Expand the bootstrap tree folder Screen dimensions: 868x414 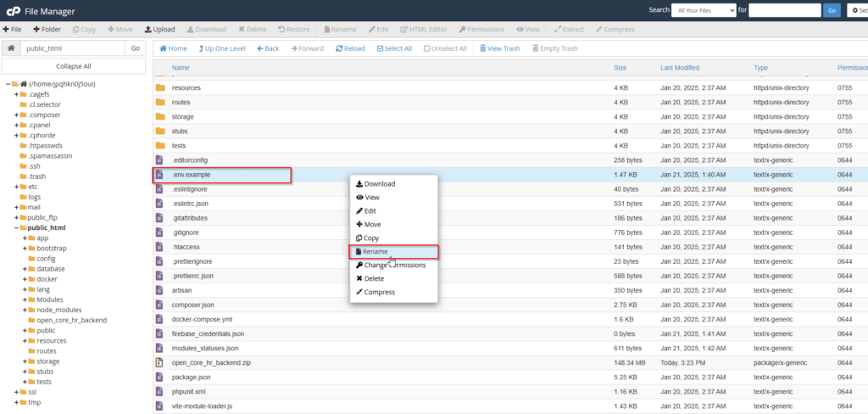click(x=25, y=249)
